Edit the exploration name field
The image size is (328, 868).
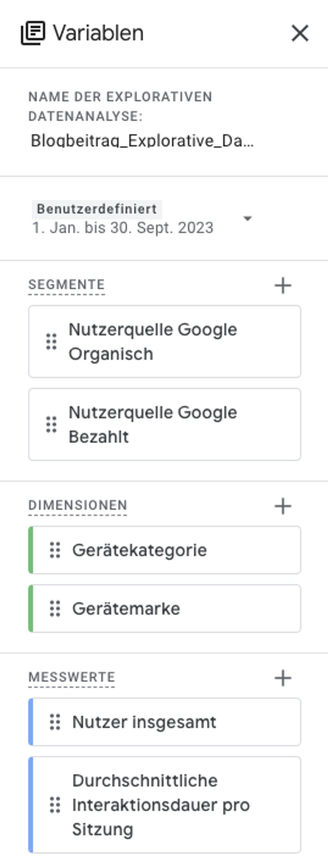[142, 140]
